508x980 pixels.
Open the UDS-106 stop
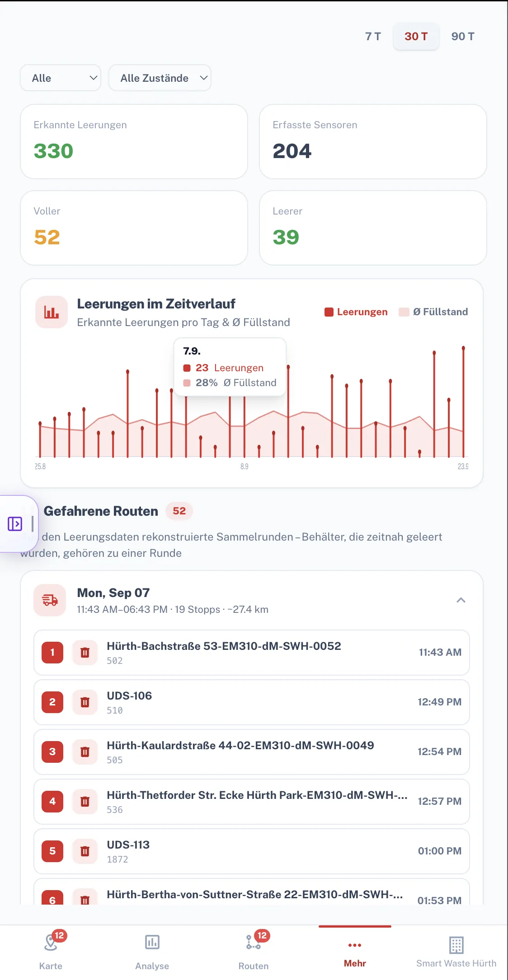click(252, 702)
